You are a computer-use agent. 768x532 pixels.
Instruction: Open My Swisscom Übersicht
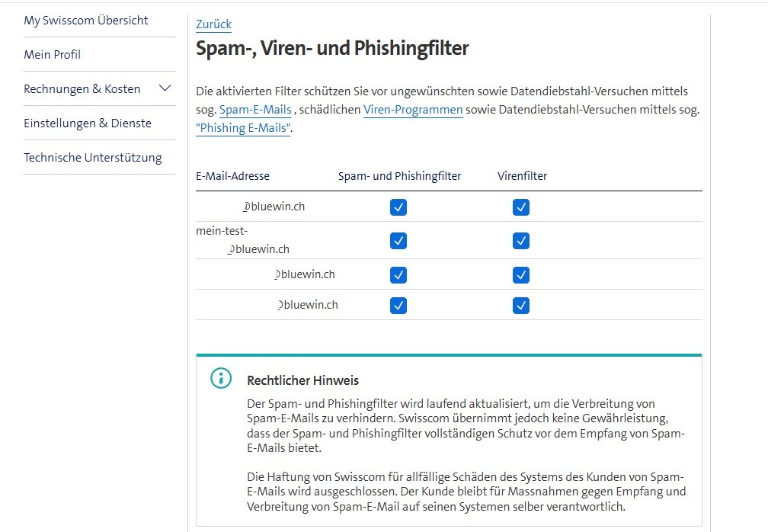coord(85,21)
